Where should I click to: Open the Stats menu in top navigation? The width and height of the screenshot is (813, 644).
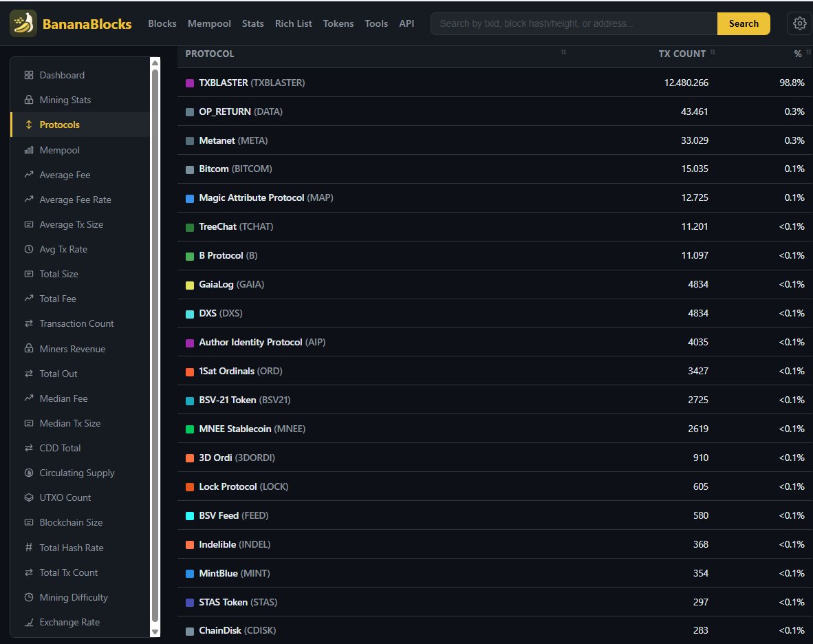click(x=253, y=23)
